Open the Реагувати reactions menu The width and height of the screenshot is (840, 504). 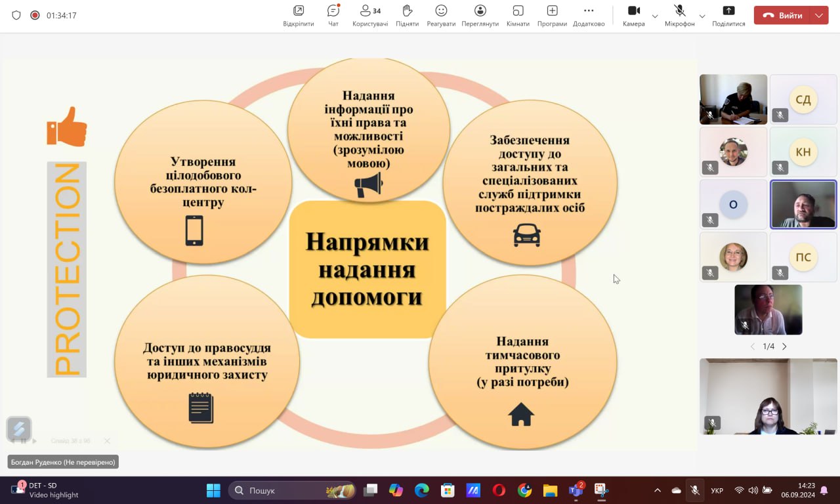[x=441, y=16]
